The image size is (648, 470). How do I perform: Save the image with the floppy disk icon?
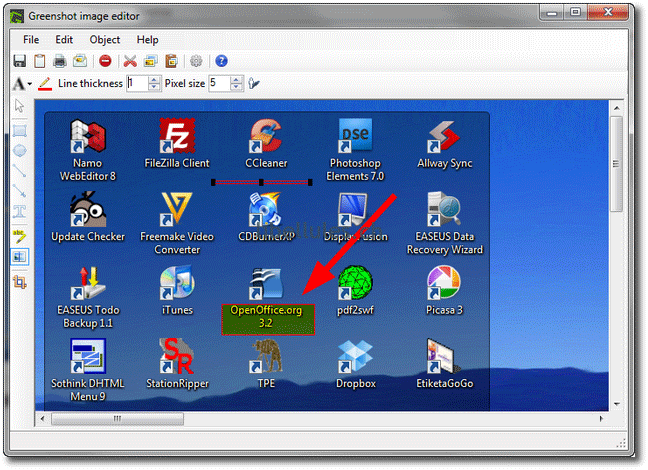coord(19,61)
